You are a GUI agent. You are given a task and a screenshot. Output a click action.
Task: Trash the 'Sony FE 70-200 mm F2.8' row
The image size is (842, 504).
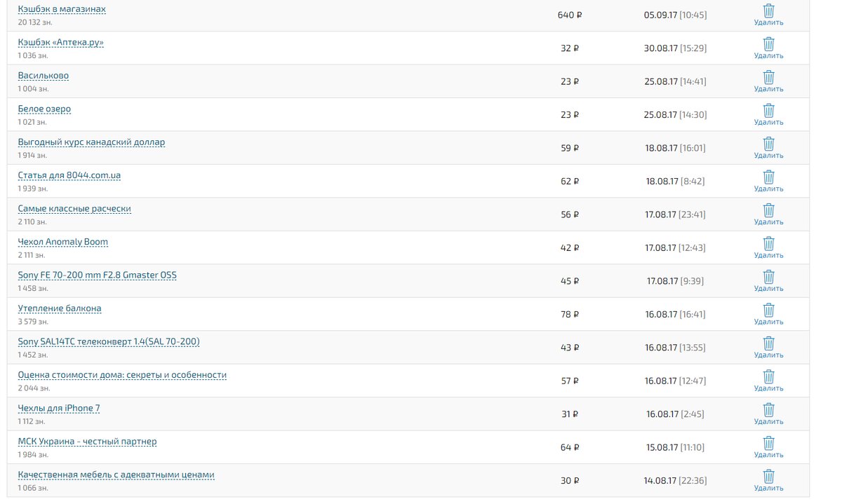click(768, 277)
